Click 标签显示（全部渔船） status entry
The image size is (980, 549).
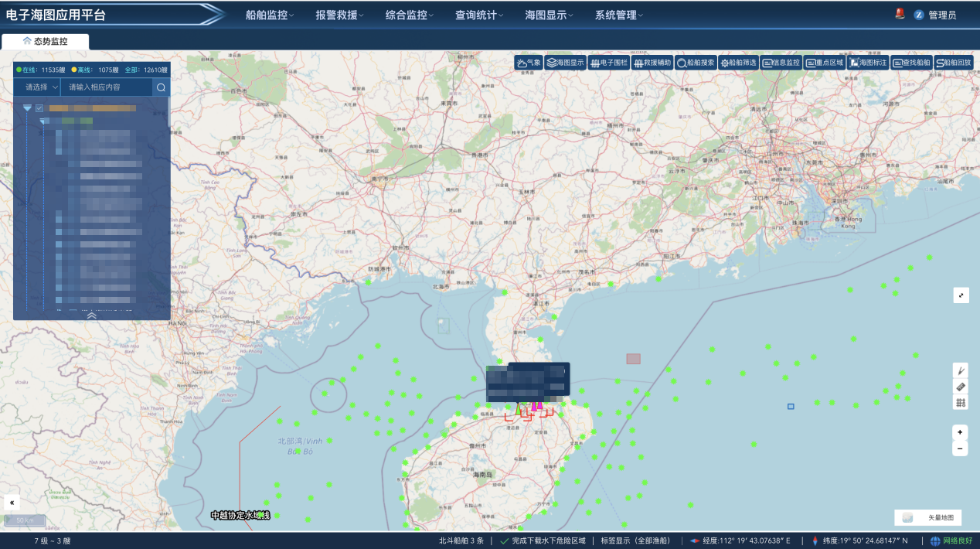click(x=635, y=540)
